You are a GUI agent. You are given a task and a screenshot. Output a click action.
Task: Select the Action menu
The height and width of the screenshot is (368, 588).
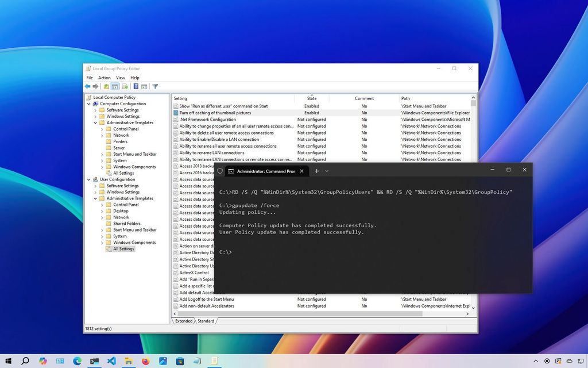(x=104, y=78)
